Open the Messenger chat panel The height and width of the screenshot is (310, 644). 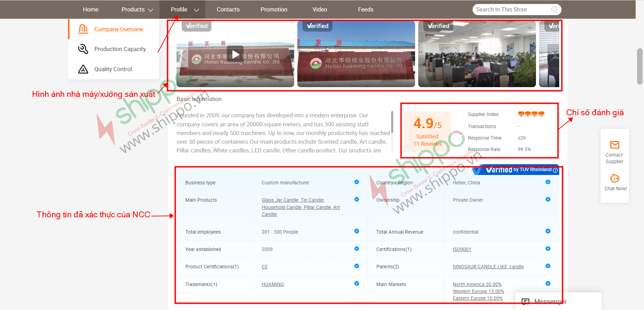(558, 301)
